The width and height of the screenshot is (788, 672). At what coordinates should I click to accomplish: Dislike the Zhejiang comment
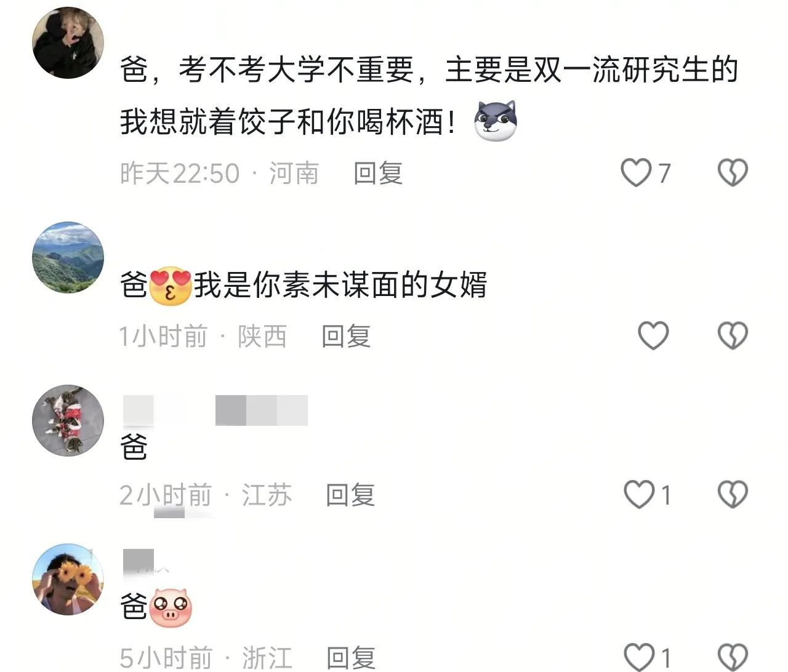[733, 657]
